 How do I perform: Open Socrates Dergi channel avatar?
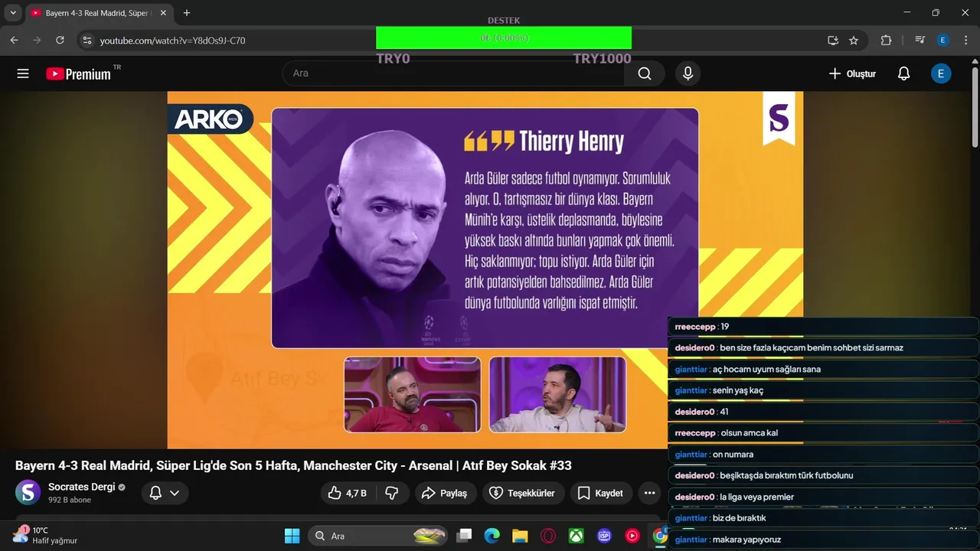[x=28, y=492]
